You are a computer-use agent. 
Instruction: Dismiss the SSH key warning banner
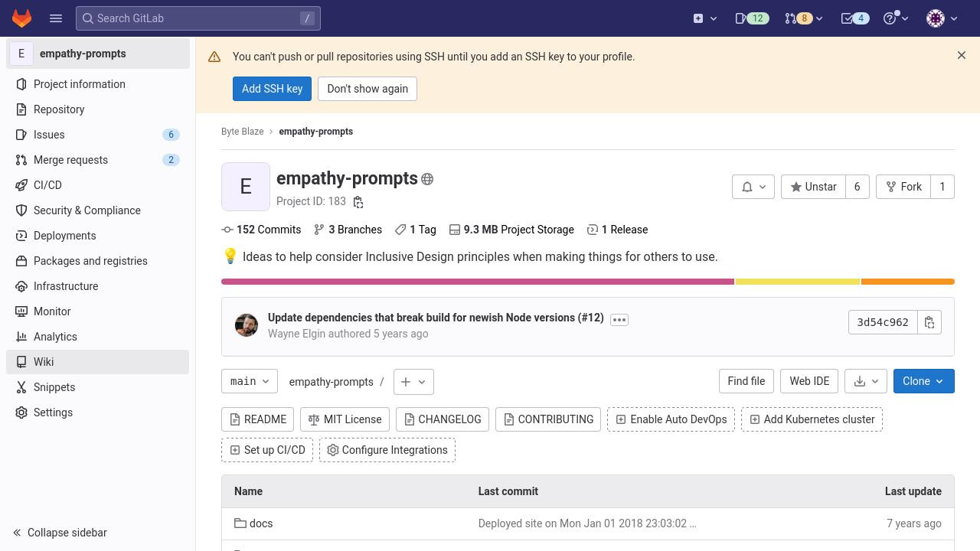(x=962, y=55)
